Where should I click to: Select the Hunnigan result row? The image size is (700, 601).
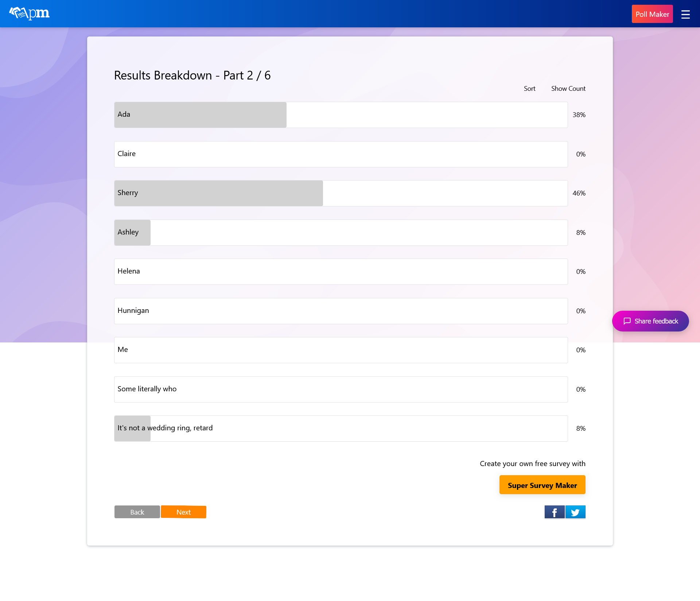pyautogui.click(x=341, y=311)
